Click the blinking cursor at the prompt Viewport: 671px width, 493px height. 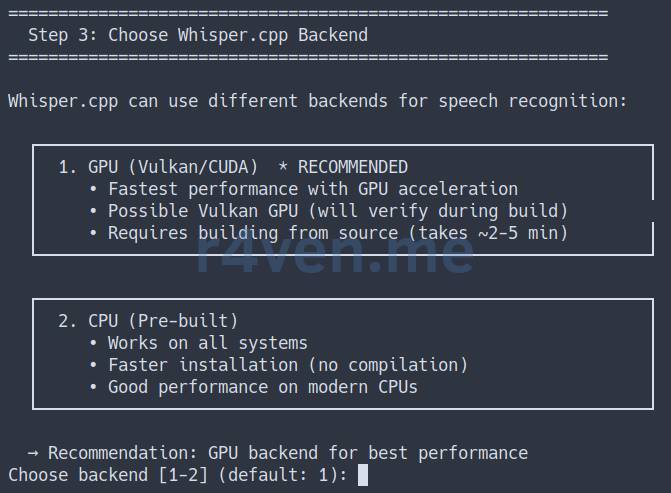tap(362, 475)
